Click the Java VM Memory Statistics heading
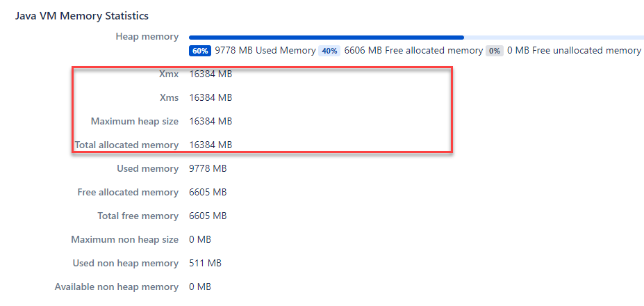 (x=82, y=16)
